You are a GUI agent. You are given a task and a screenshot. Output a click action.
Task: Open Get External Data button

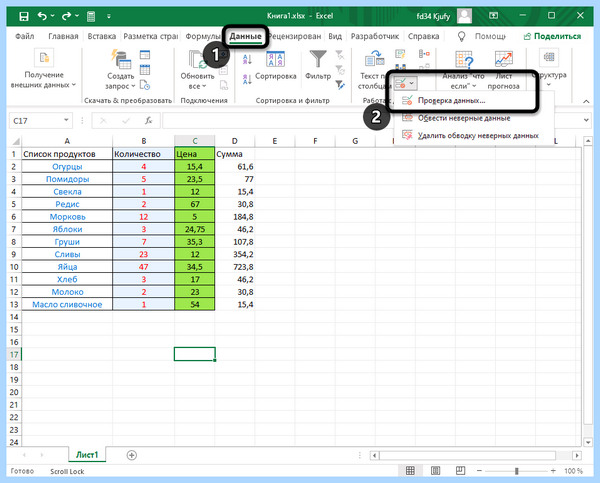[44, 69]
